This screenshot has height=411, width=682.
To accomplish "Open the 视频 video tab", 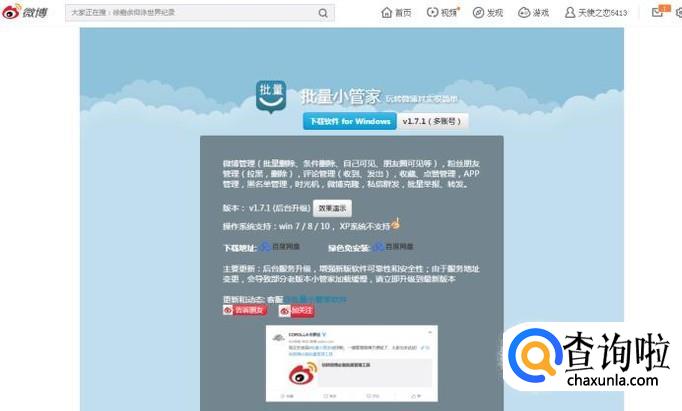I will [442, 13].
